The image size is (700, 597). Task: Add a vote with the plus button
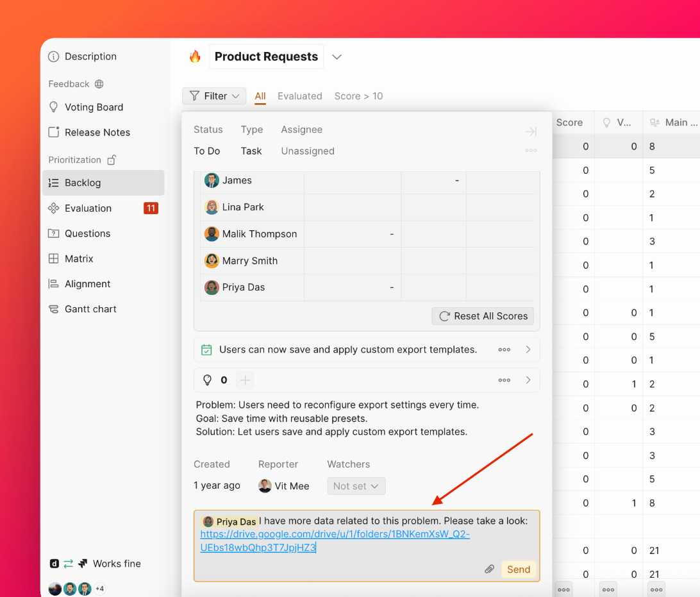click(245, 380)
